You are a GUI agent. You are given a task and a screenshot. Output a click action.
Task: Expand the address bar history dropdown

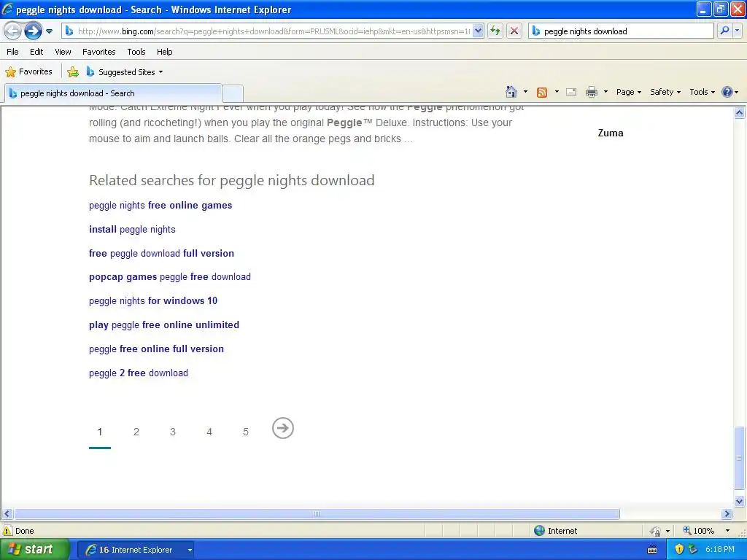pos(478,31)
